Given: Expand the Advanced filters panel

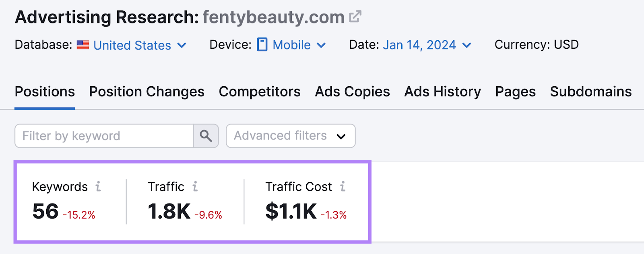Looking at the screenshot, I should [x=290, y=136].
